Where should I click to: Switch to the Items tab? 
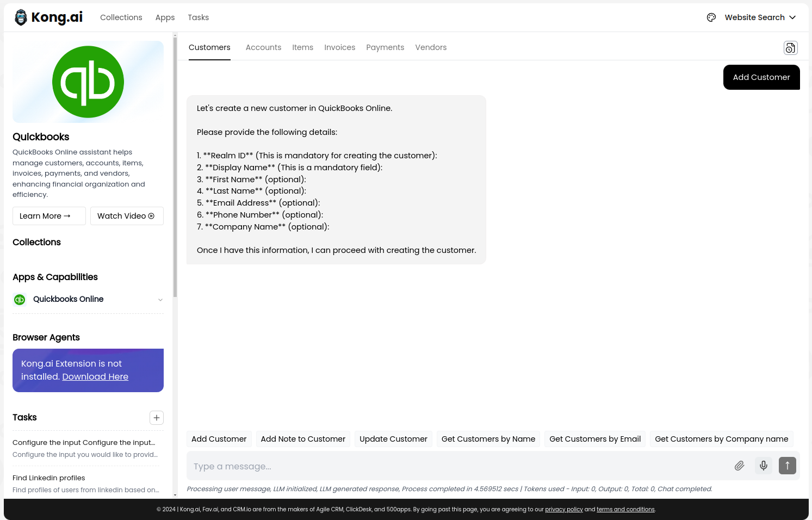click(302, 47)
